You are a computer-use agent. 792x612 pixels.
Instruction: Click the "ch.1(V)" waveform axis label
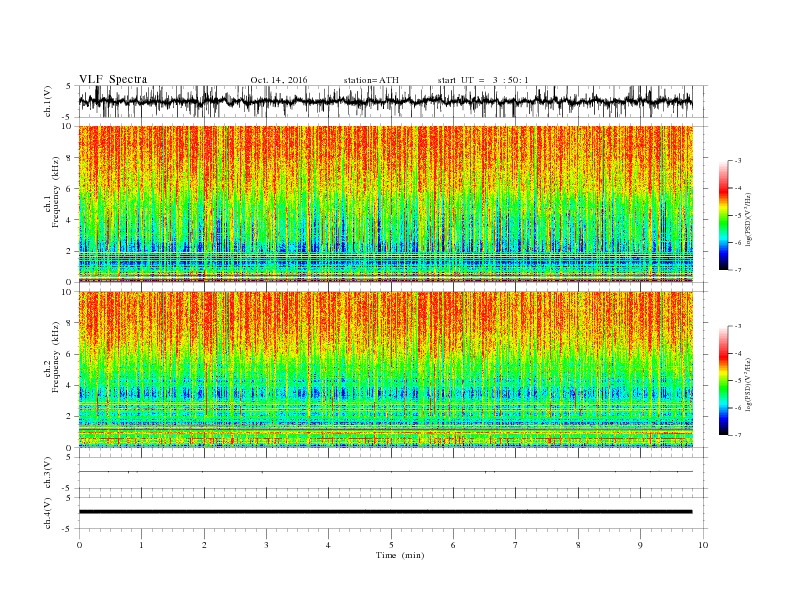(48, 103)
